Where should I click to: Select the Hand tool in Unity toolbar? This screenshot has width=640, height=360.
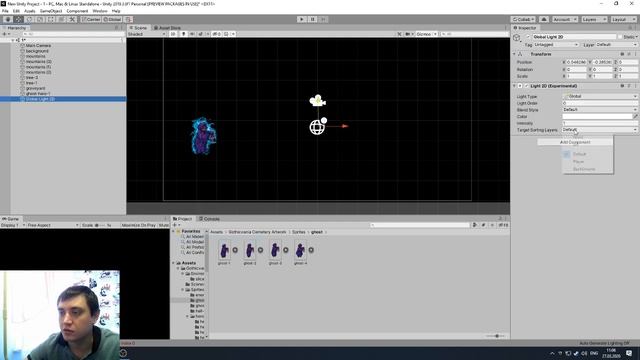tap(8, 19)
